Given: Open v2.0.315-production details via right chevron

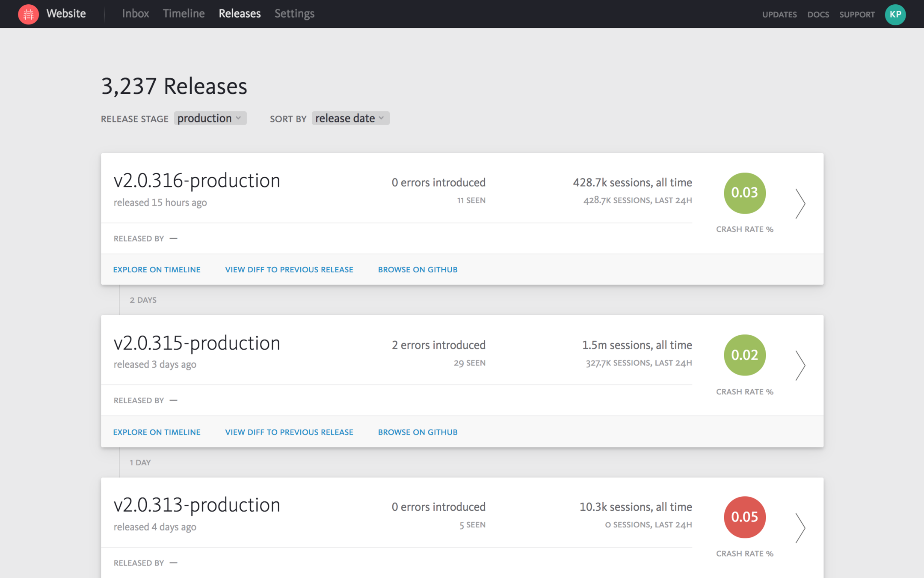Looking at the screenshot, I should pos(800,365).
